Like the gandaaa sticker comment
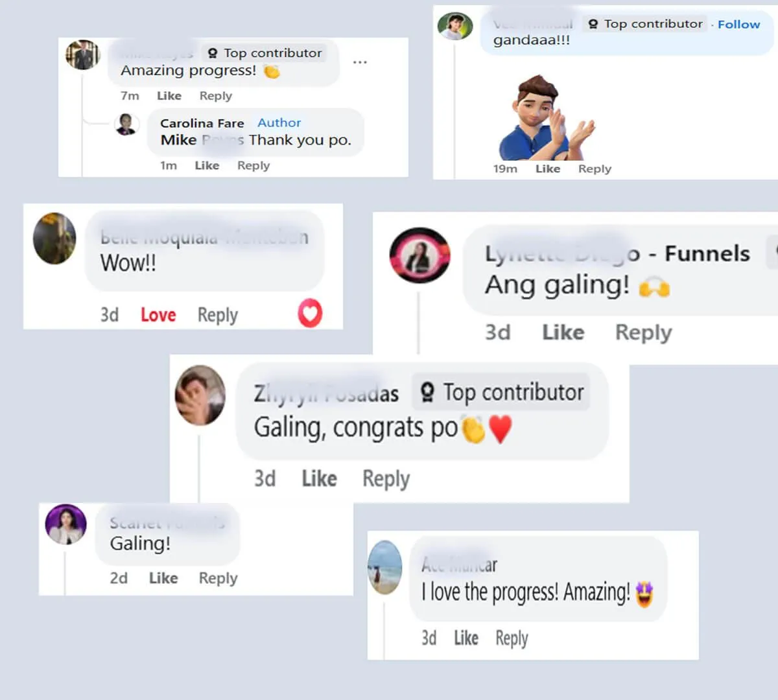 point(548,169)
